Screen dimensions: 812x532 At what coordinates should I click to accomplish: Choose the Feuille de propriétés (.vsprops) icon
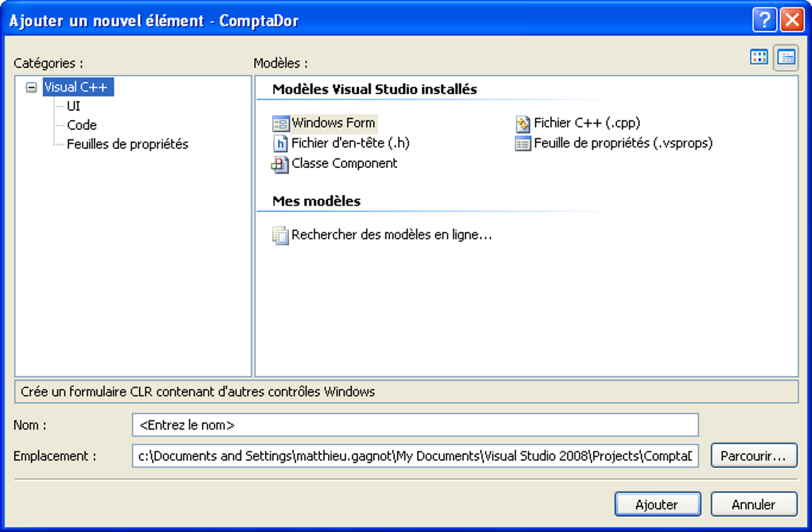pos(522,144)
